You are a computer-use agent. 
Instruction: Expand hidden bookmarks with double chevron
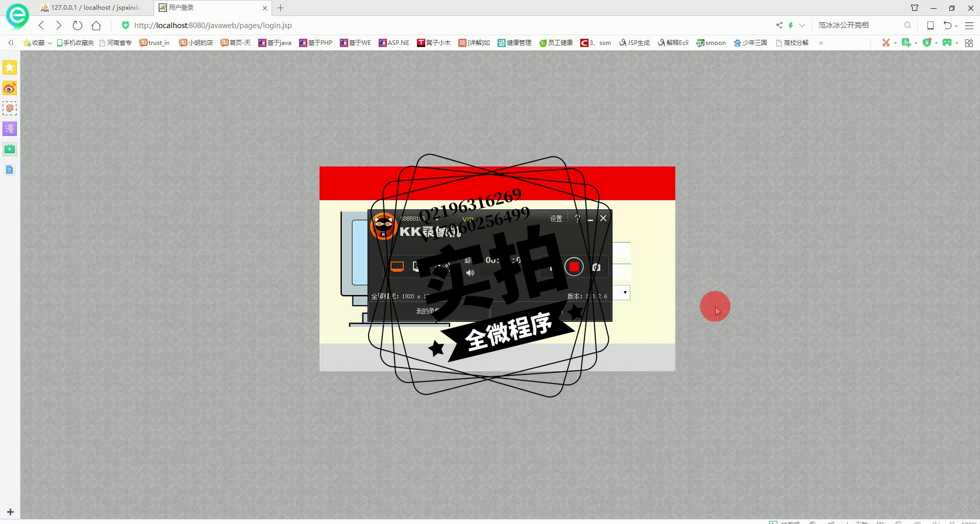coord(821,43)
